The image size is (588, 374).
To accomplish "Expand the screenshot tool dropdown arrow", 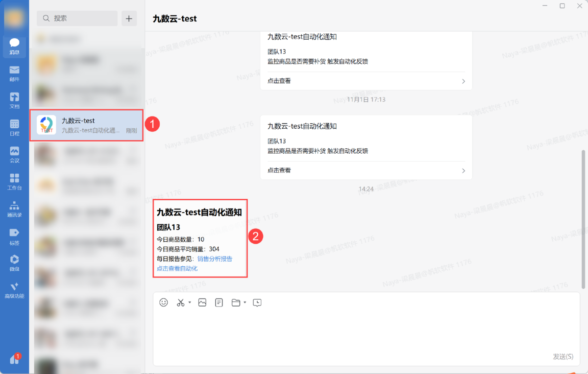I will pyautogui.click(x=190, y=303).
